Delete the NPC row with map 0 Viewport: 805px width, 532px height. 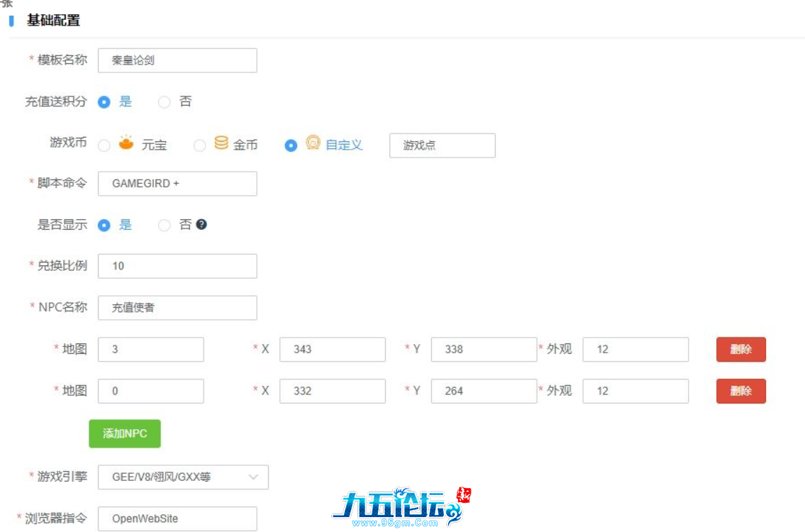pyautogui.click(x=741, y=391)
